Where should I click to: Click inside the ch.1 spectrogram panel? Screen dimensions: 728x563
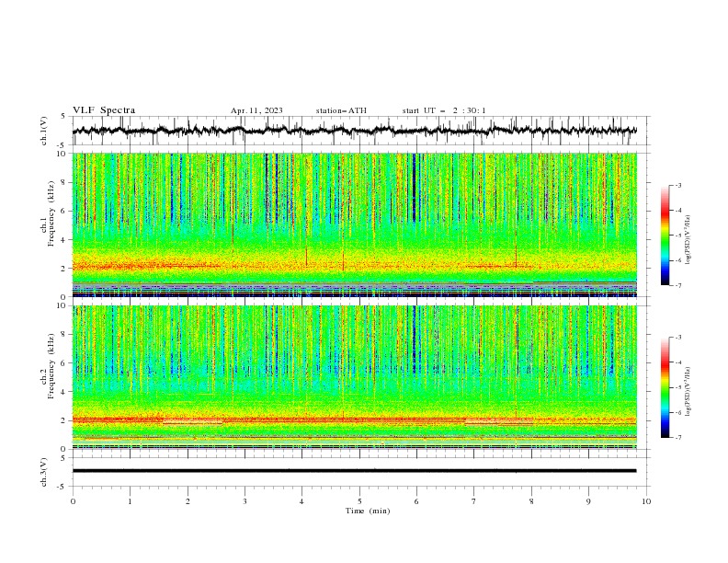click(x=354, y=224)
